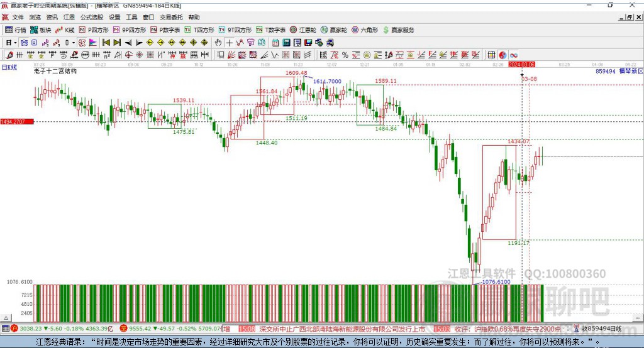
Task: Click the blue infinity symbol icon
Action: point(513,55)
